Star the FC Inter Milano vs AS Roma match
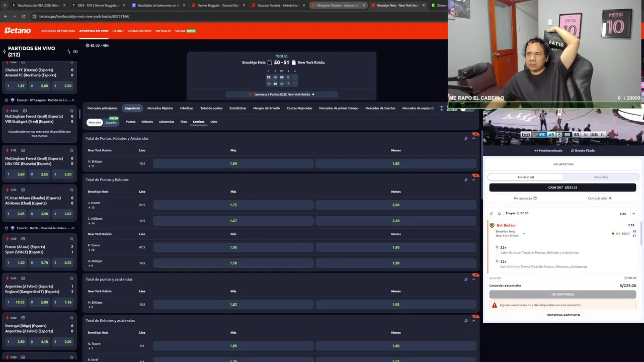644x362 pixels. click(x=71, y=190)
